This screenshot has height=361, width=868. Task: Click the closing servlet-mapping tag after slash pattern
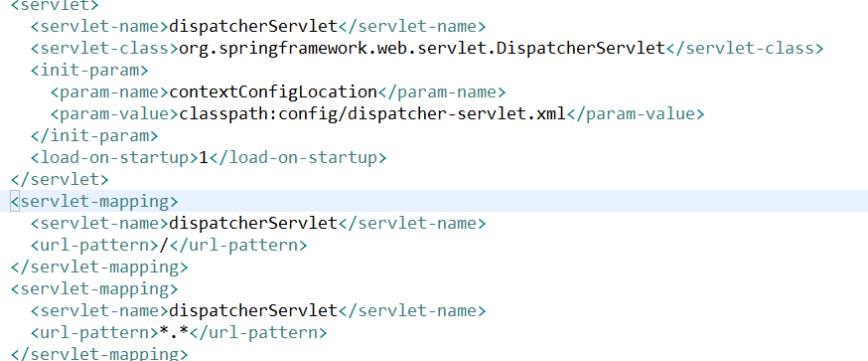(99, 268)
